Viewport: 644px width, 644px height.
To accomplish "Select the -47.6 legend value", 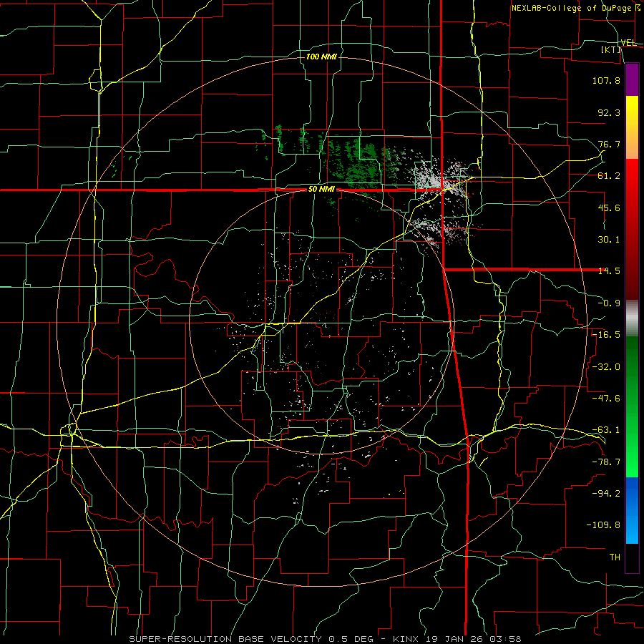I will pos(606,399).
